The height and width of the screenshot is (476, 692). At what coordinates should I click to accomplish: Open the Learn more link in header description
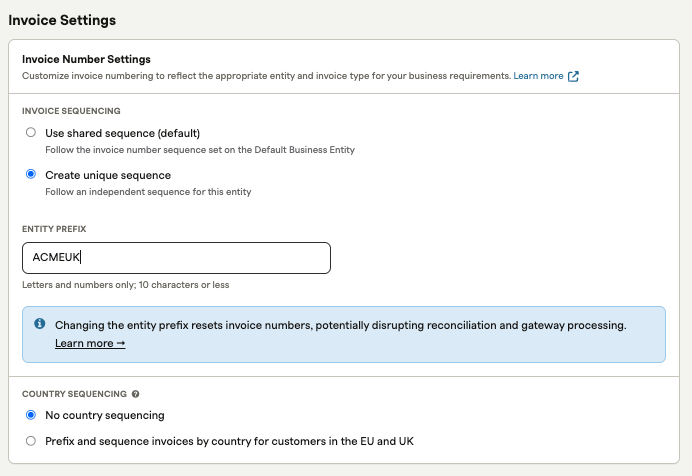click(538, 76)
